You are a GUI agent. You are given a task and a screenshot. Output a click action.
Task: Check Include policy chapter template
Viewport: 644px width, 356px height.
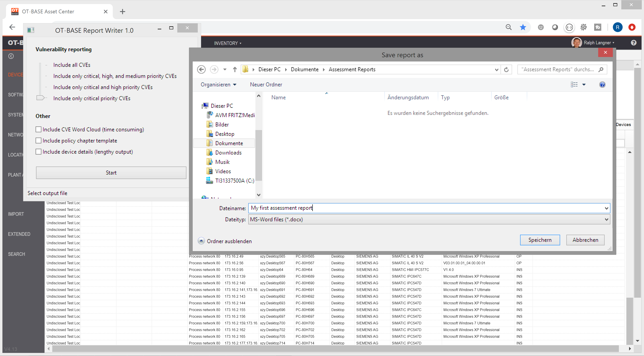click(38, 141)
